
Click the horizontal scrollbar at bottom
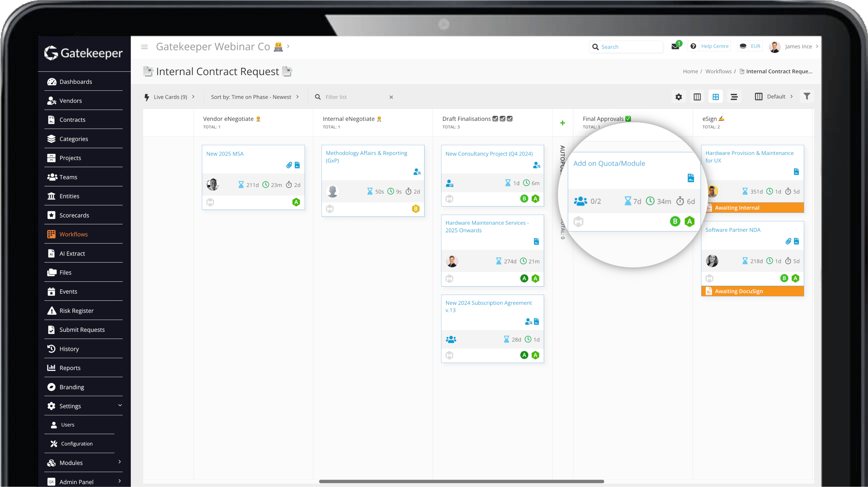[x=461, y=481]
